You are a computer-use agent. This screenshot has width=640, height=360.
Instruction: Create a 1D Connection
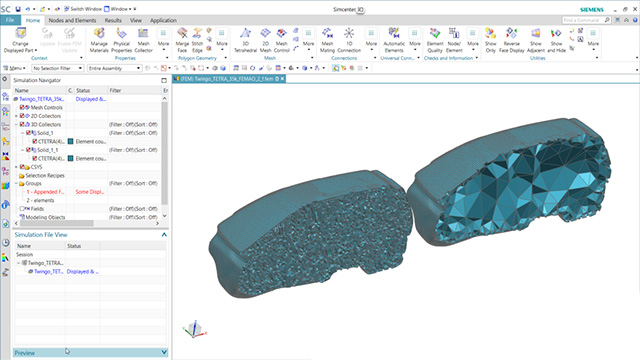(x=349, y=40)
